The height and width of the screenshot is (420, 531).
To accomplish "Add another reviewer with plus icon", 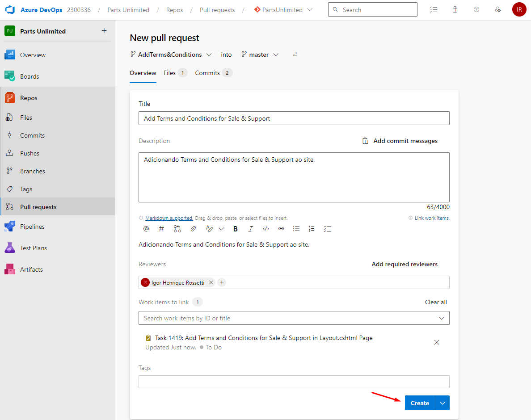I will pos(222,282).
